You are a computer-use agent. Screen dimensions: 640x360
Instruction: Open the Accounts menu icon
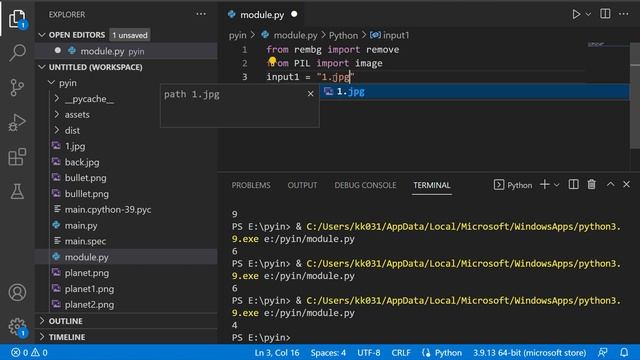[17, 292]
